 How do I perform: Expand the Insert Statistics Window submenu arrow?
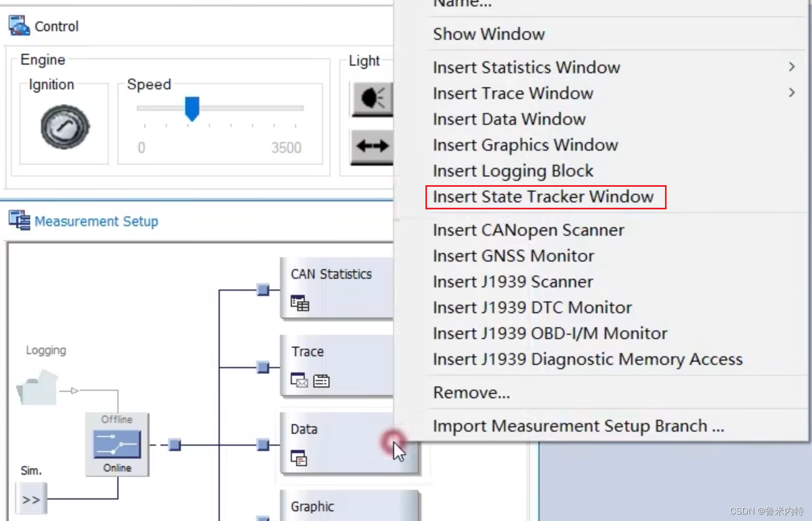point(792,67)
